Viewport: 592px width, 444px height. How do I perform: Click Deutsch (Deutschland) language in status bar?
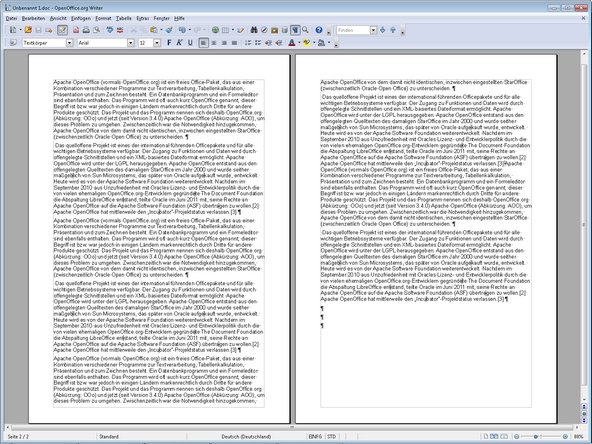[246, 436]
